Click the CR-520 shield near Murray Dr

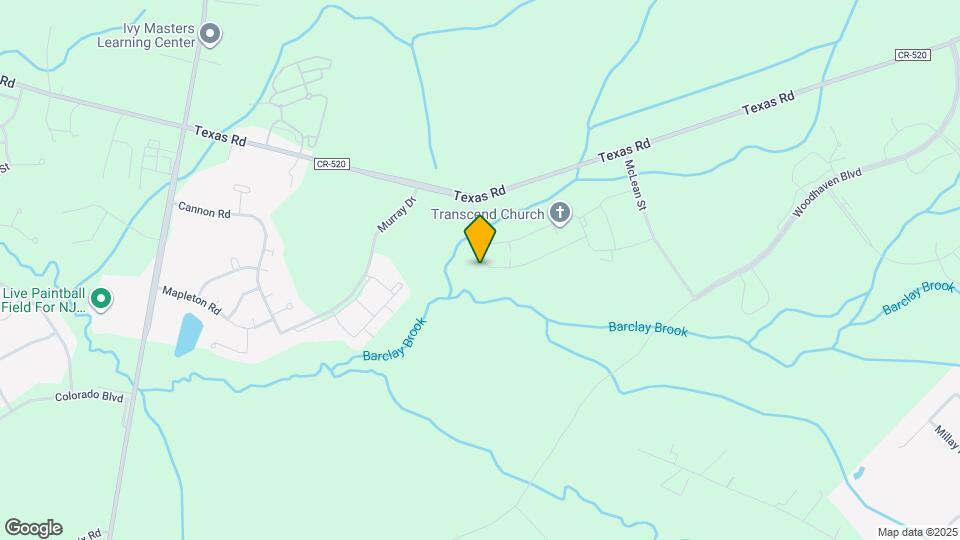331,164
